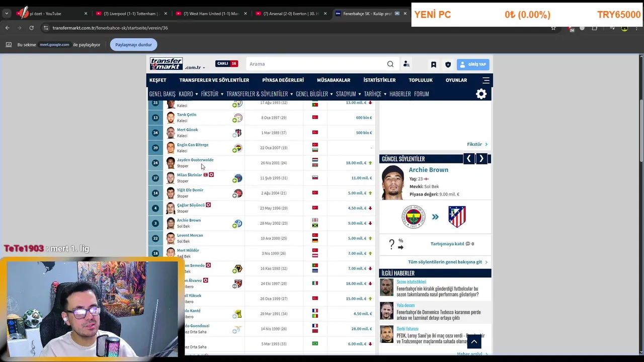Expand the GENEL BİLGİLER dropdown
This screenshot has height=362, width=644.
pos(314,94)
